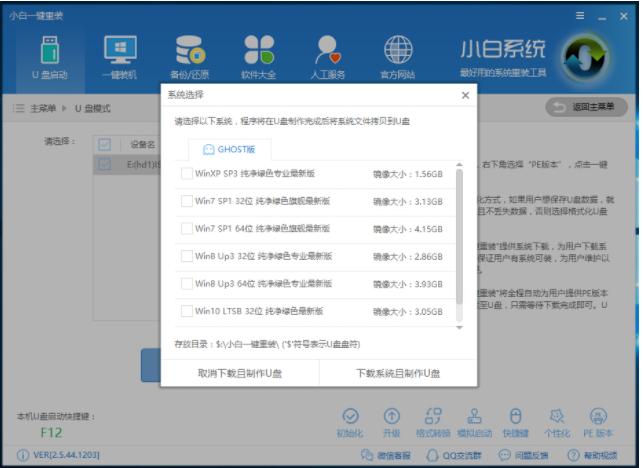Select the Win10 LTSB 32位 checkbox
The height and width of the screenshot is (468, 643).
187,312
